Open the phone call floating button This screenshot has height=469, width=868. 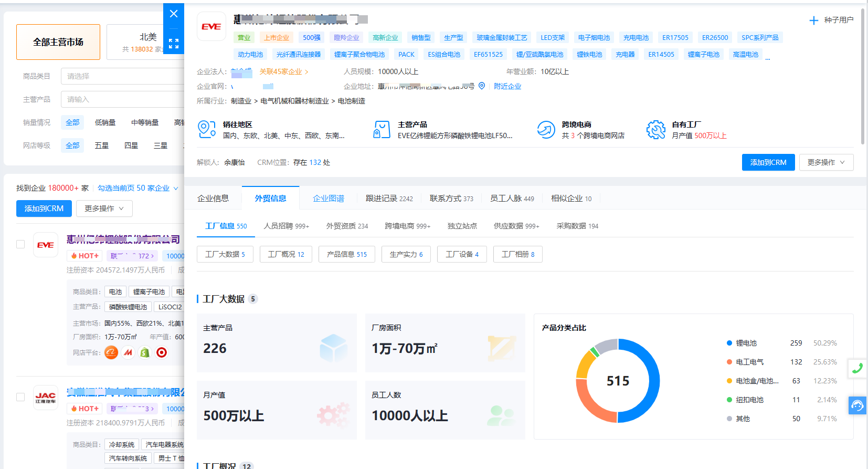tap(858, 368)
